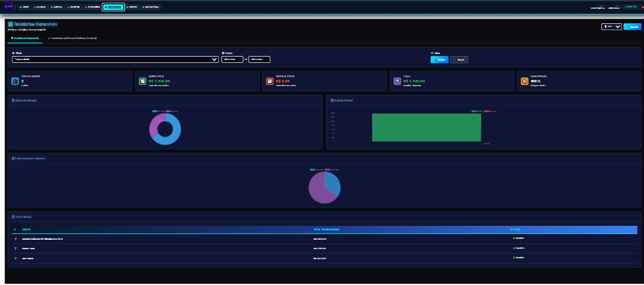Click the chevron arrow of the client dropdown
The image size is (644, 285).
[214, 60]
